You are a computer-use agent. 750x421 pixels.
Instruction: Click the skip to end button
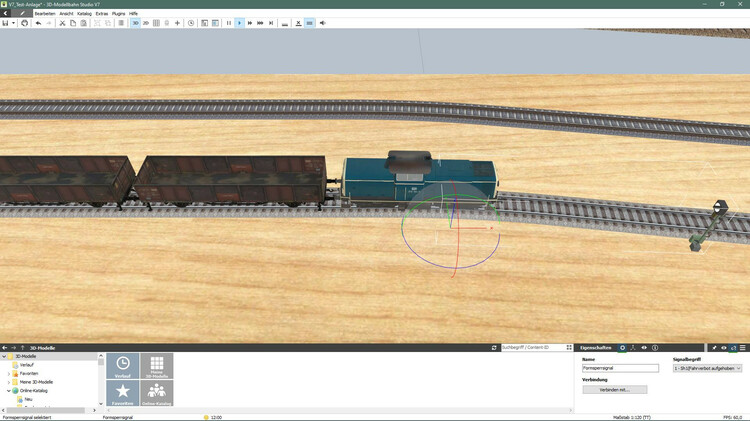tap(271, 23)
